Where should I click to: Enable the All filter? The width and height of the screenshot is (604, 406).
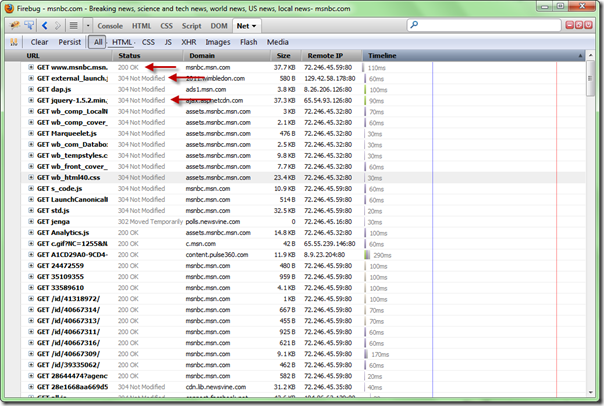[97, 42]
